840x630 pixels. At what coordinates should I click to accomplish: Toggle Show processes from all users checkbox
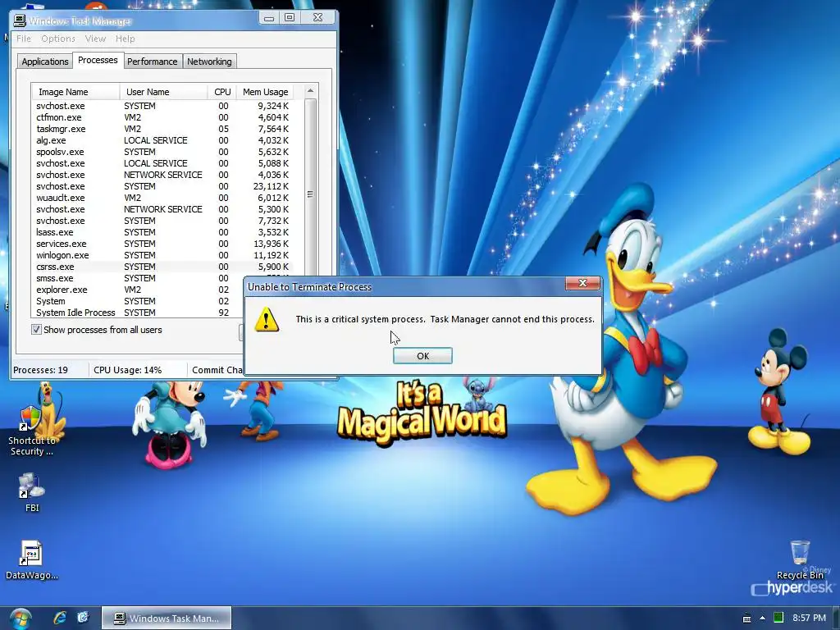tap(36, 330)
